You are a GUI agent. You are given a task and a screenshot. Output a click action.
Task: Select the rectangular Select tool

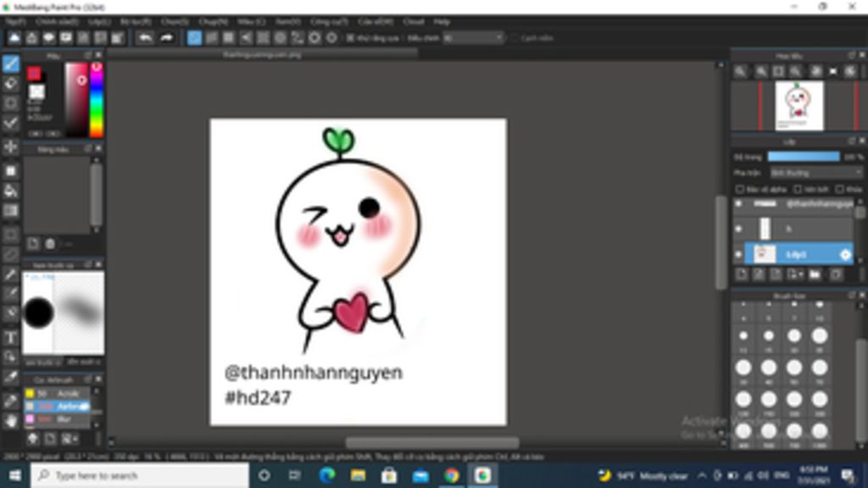pos(10,235)
